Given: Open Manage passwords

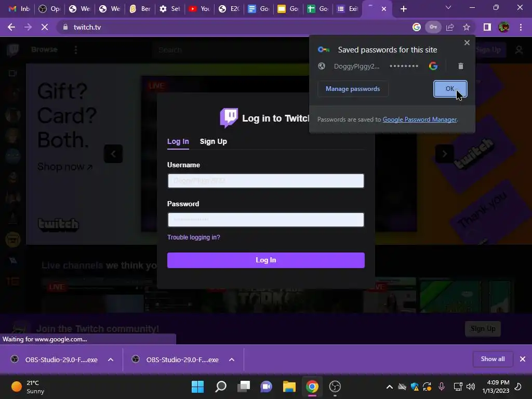Looking at the screenshot, I should click(353, 89).
